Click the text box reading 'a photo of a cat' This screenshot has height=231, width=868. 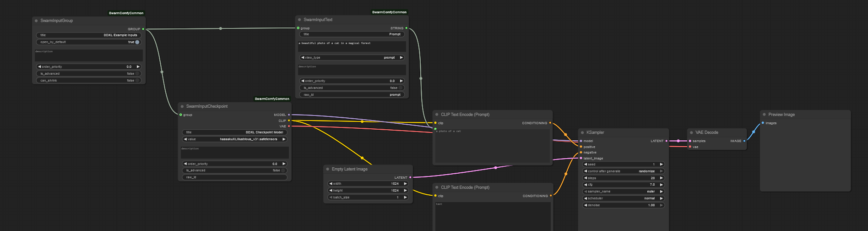[493, 146]
